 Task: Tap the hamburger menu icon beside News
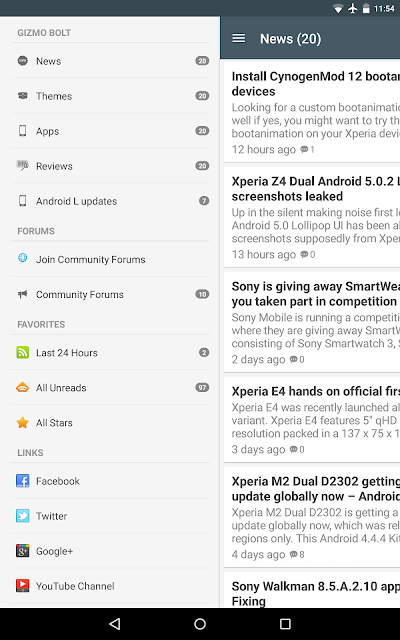[x=239, y=39]
